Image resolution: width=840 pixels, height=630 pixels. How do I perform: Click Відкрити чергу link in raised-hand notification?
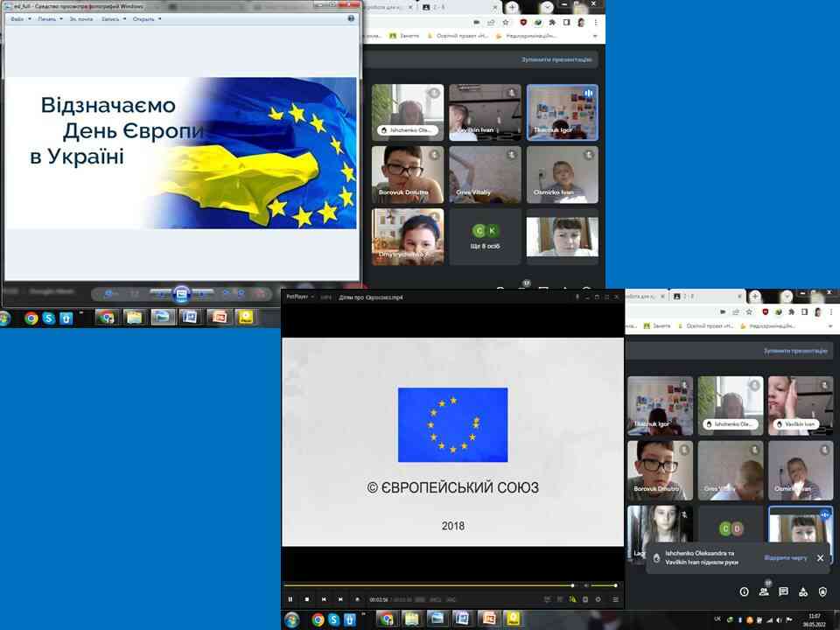[786, 557]
